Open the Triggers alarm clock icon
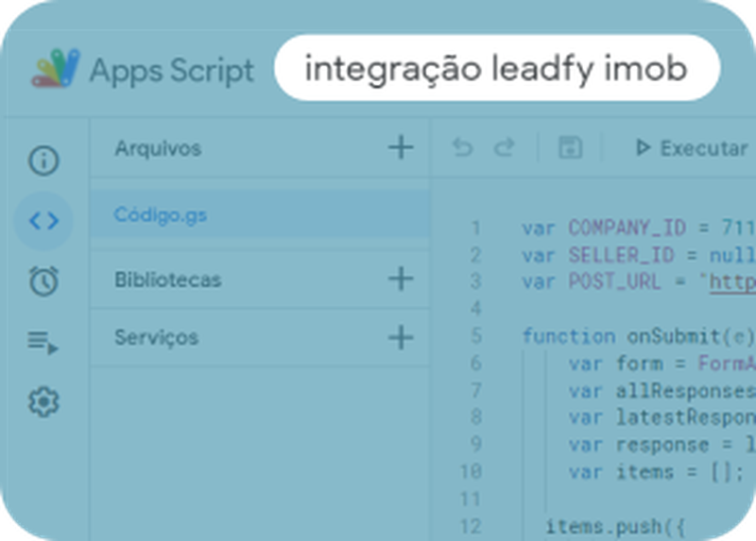 (x=43, y=280)
